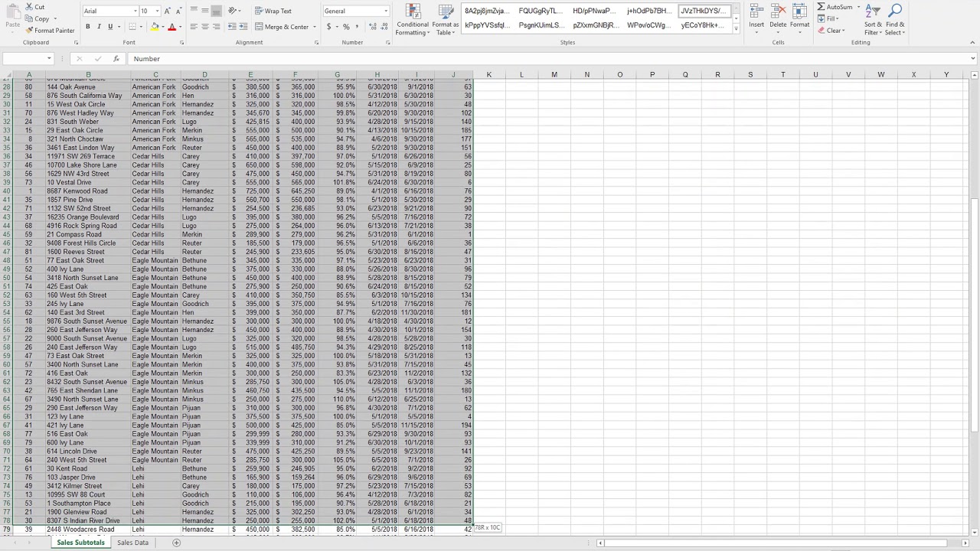980x551 pixels.
Task: Open the Arial font name dropdown
Action: pyautogui.click(x=135, y=11)
